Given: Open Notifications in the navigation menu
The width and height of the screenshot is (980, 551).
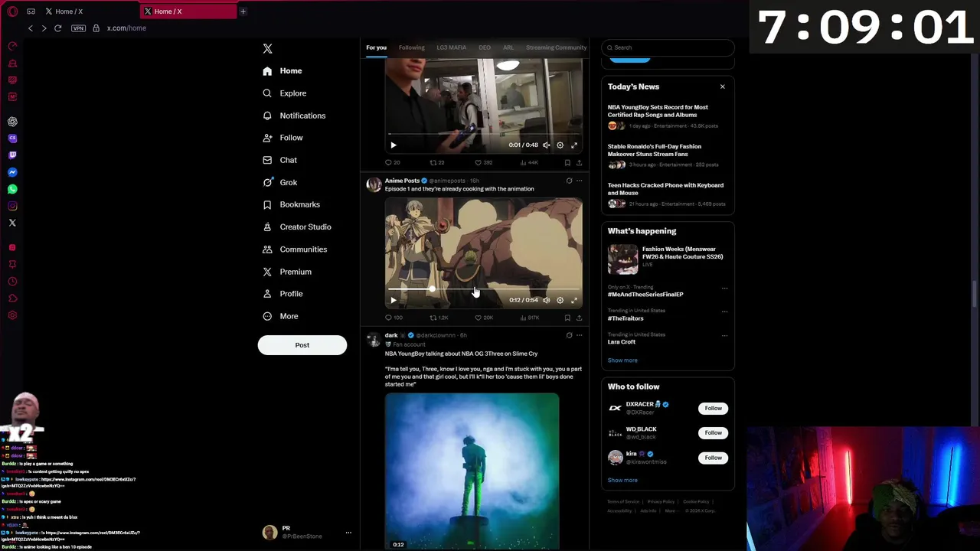Looking at the screenshot, I should (294, 116).
